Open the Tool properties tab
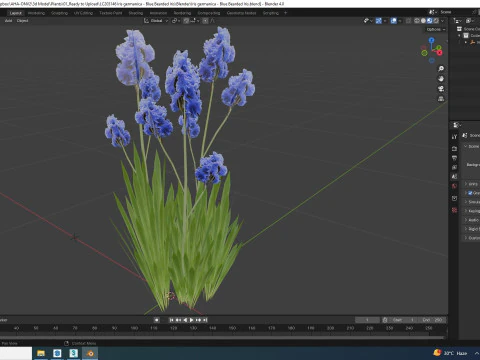Viewport: 480px width, 360px height. pyautogui.click(x=454, y=137)
